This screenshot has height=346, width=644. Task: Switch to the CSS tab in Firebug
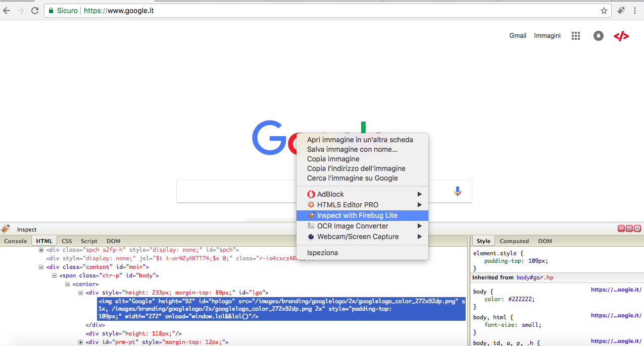pyautogui.click(x=66, y=241)
